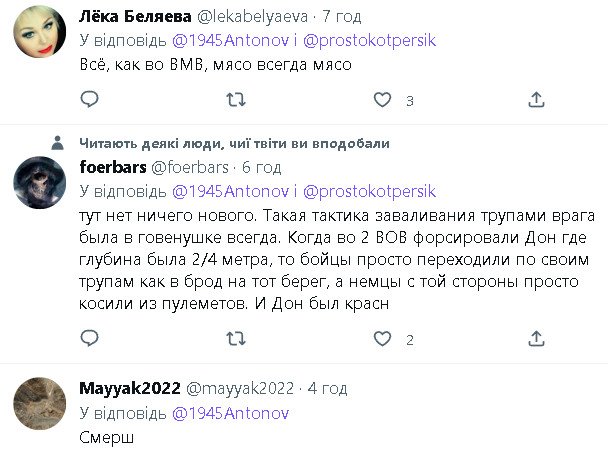The width and height of the screenshot is (608, 460).
Task: Open Mayyak2022's avatar
Action: [39, 404]
